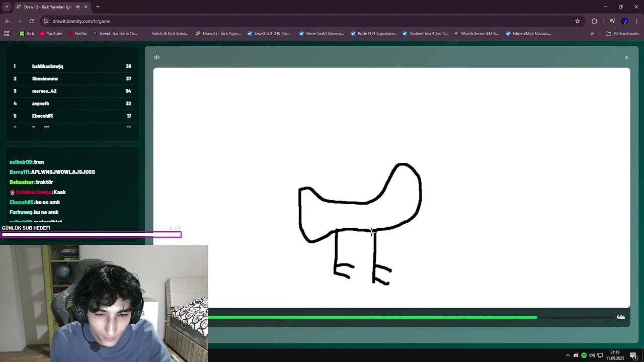This screenshot has height=362, width=644.
Task: Toggle the game sound speaker icon
Action: pyautogui.click(x=157, y=57)
